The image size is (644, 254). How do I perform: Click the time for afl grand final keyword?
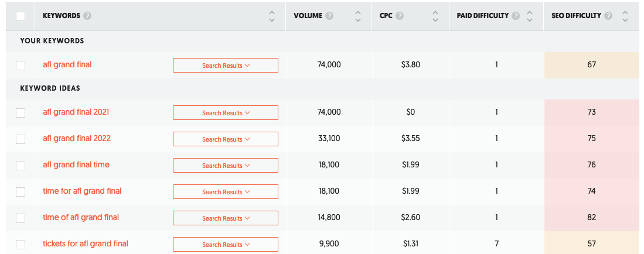82,191
